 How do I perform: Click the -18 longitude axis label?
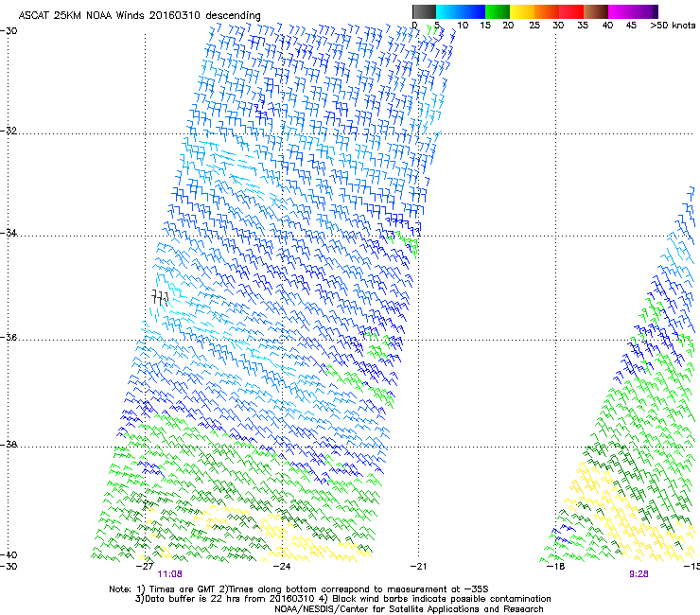tap(555, 566)
